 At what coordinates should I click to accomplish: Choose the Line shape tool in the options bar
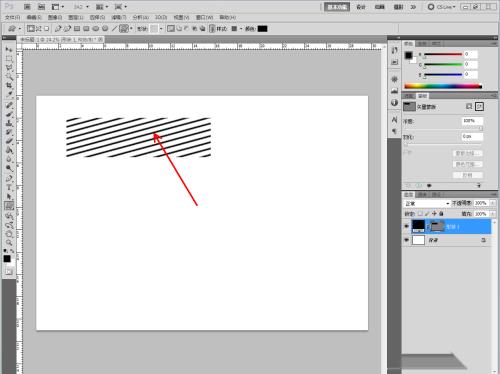pyautogui.click(x=114, y=29)
